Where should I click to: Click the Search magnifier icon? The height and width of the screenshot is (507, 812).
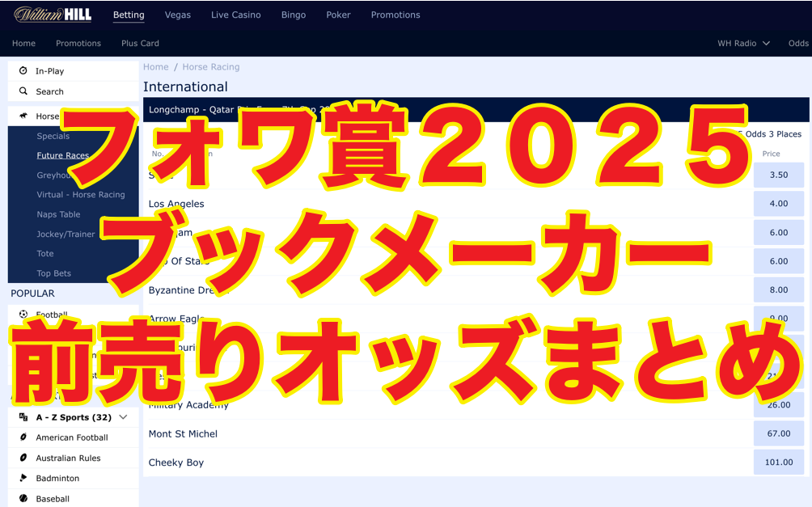click(23, 91)
